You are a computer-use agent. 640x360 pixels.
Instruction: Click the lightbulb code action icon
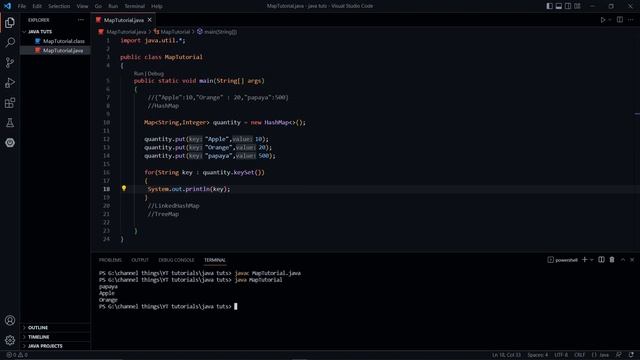click(x=124, y=189)
